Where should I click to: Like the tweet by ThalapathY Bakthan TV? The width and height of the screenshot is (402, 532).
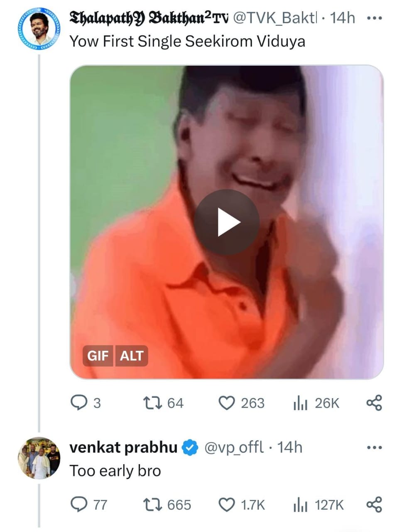tap(228, 402)
